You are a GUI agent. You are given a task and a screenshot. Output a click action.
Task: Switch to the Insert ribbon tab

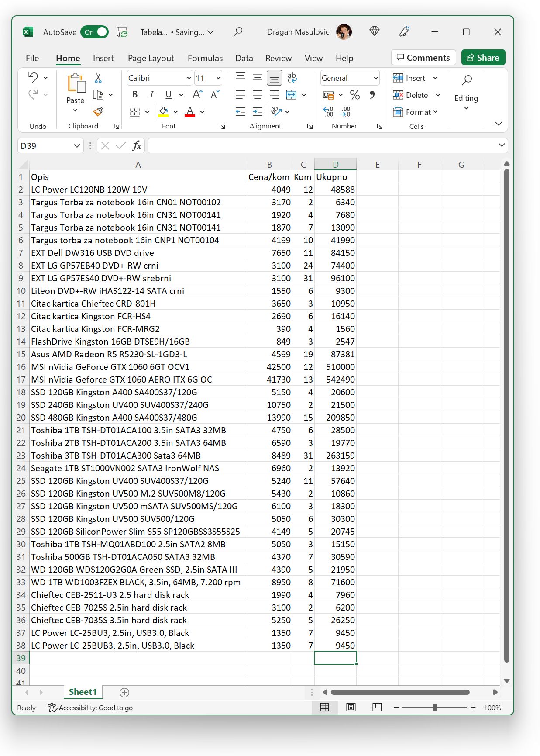click(103, 58)
